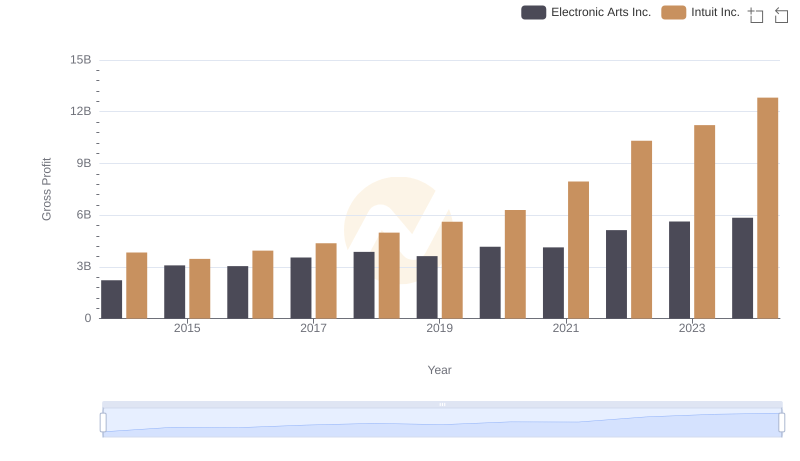Click the 9B y-axis label
Image resolution: width=800 pixels, height=461 pixels.
(x=84, y=163)
